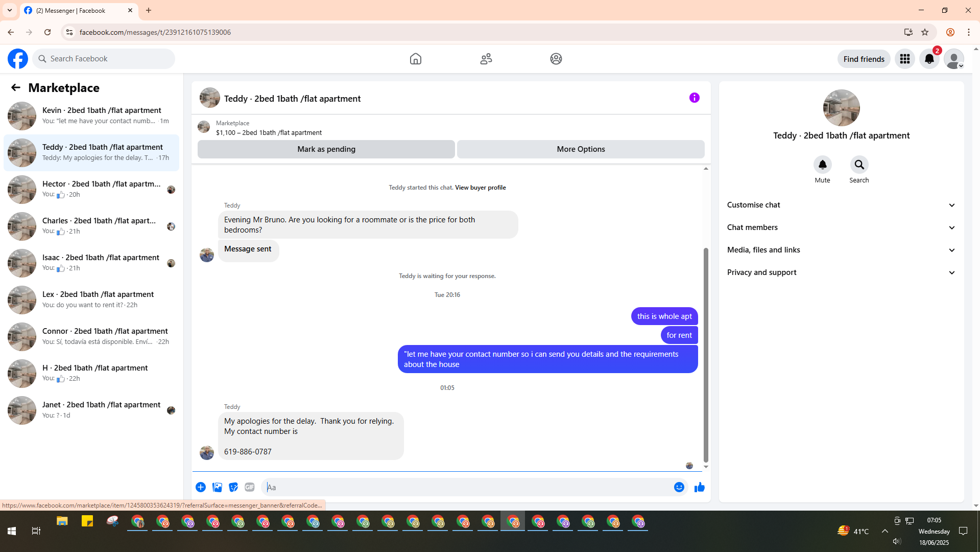Select the Messenger | Facebook tab

(x=78, y=10)
